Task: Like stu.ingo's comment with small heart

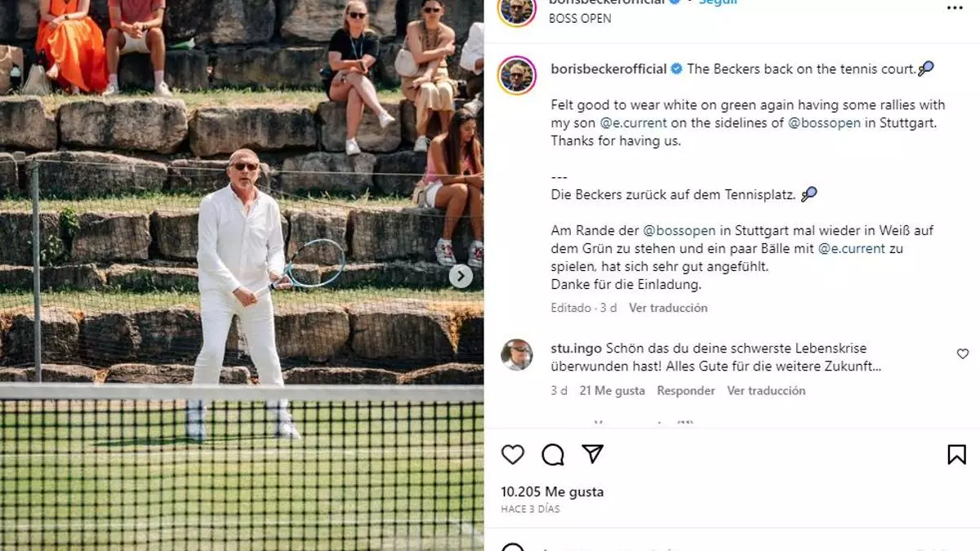Action: (x=963, y=353)
